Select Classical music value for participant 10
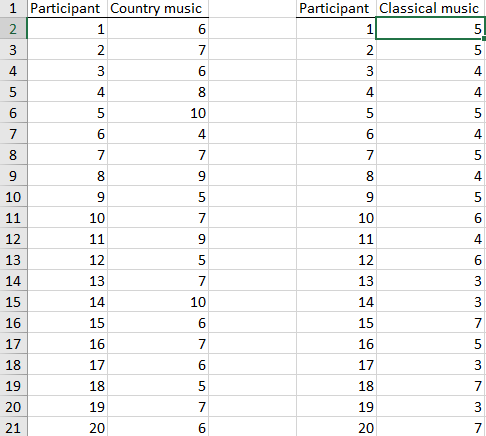Image resolution: width=486 pixels, height=436 pixels. click(x=431, y=218)
